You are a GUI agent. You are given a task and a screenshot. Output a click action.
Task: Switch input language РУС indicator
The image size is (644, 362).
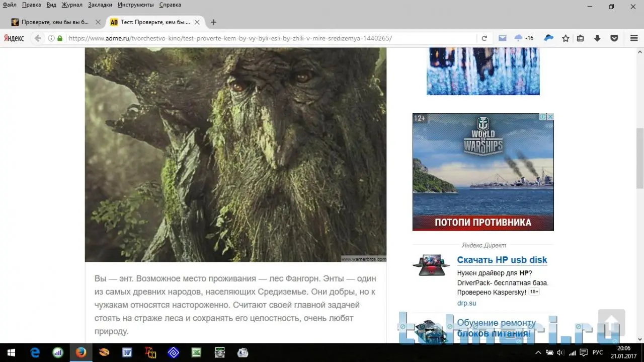598,352
